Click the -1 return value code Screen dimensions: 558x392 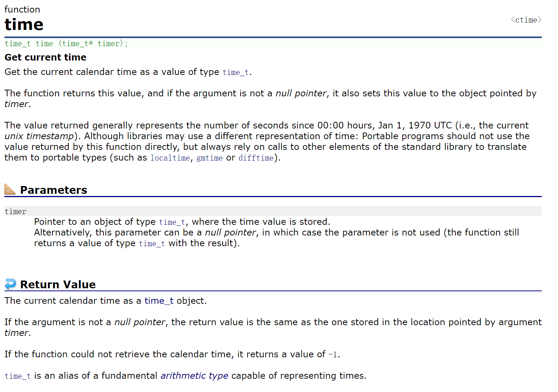click(333, 355)
